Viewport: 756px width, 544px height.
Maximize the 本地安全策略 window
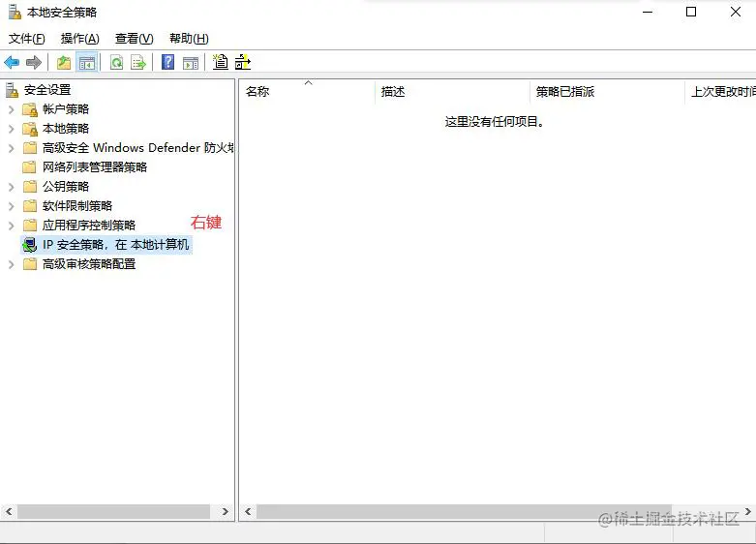coord(691,12)
